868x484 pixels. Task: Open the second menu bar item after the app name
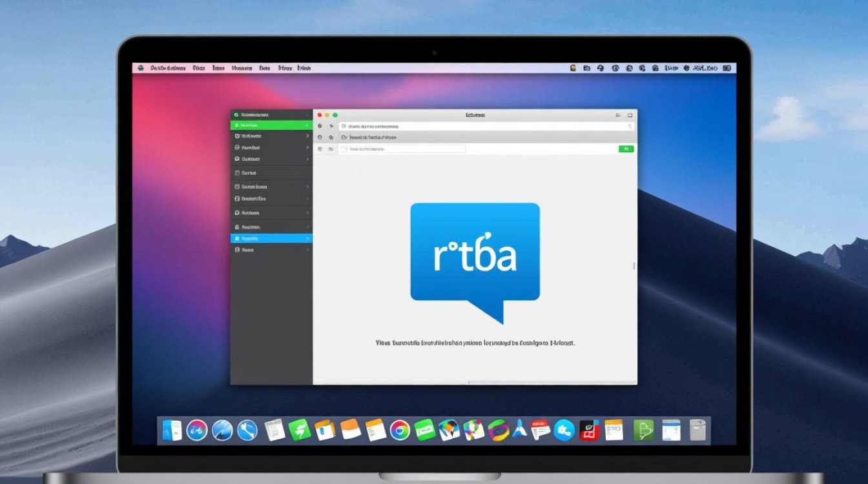(x=218, y=68)
